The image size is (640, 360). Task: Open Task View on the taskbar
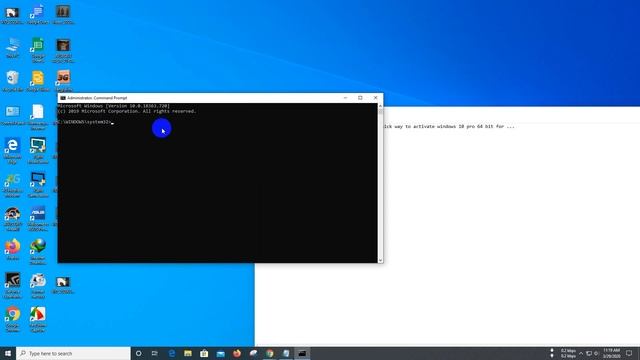tap(155, 353)
